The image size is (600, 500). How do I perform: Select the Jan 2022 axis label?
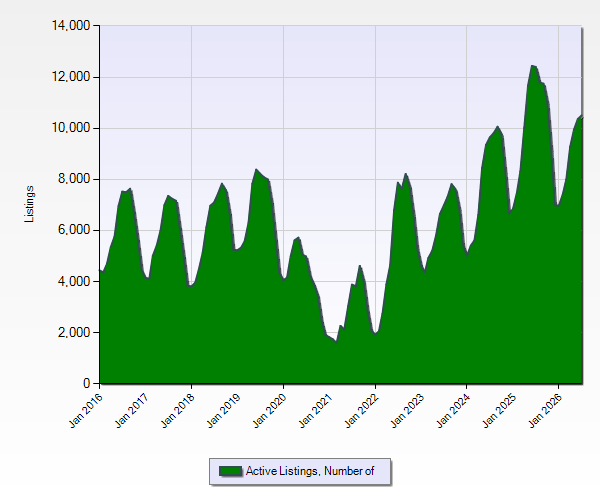tap(362, 410)
